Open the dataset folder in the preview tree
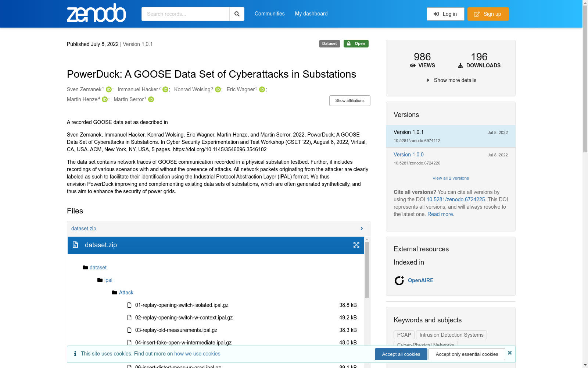The width and height of the screenshot is (588, 368). 98,268
